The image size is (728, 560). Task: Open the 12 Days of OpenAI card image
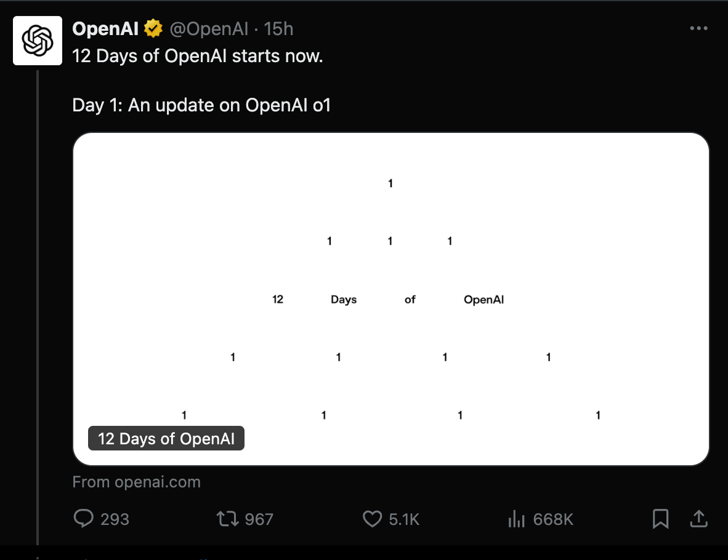click(391, 299)
